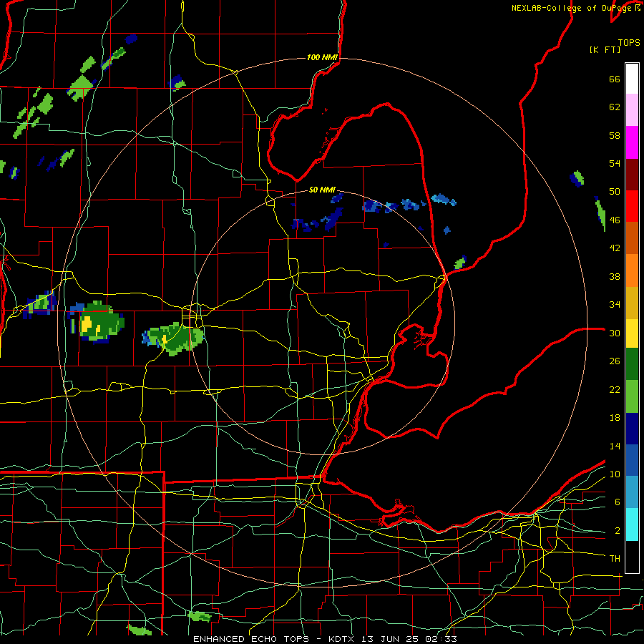This screenshot has height=644, width=644.
Task: Click the light green legend swatch
Action: (632, 396)
